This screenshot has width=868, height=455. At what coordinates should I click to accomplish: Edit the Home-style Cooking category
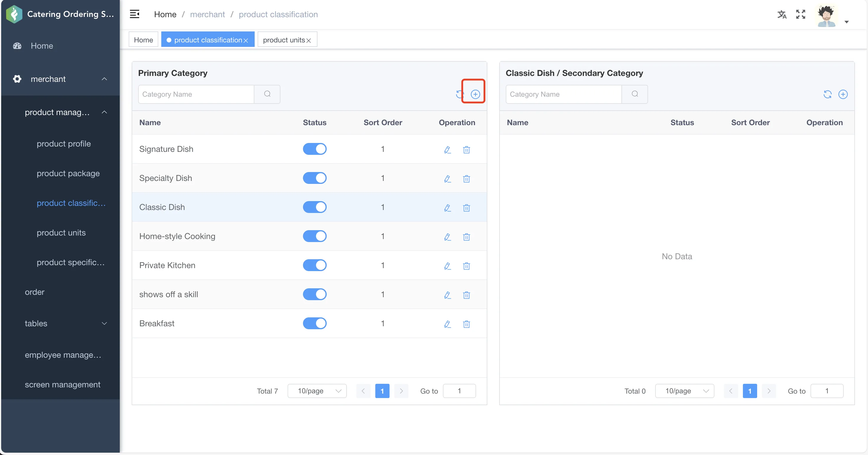click(x=447, y=237)
